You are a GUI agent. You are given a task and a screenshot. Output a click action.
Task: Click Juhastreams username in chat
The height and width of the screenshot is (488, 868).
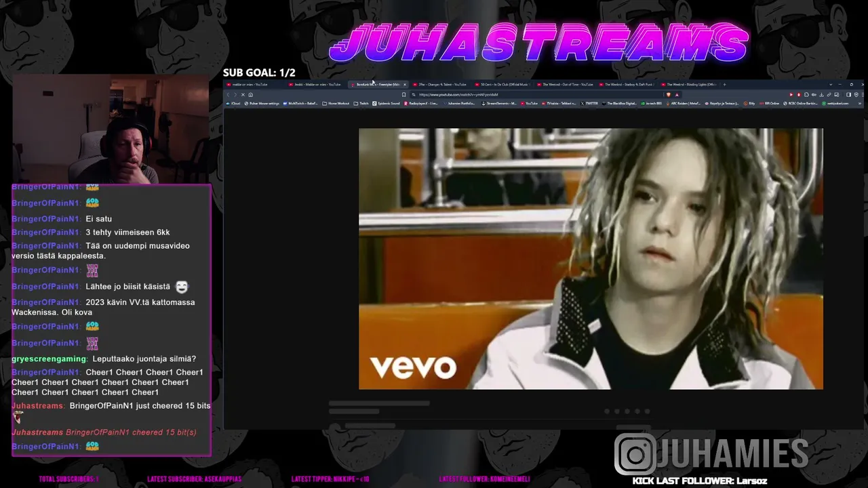point(38,406)
